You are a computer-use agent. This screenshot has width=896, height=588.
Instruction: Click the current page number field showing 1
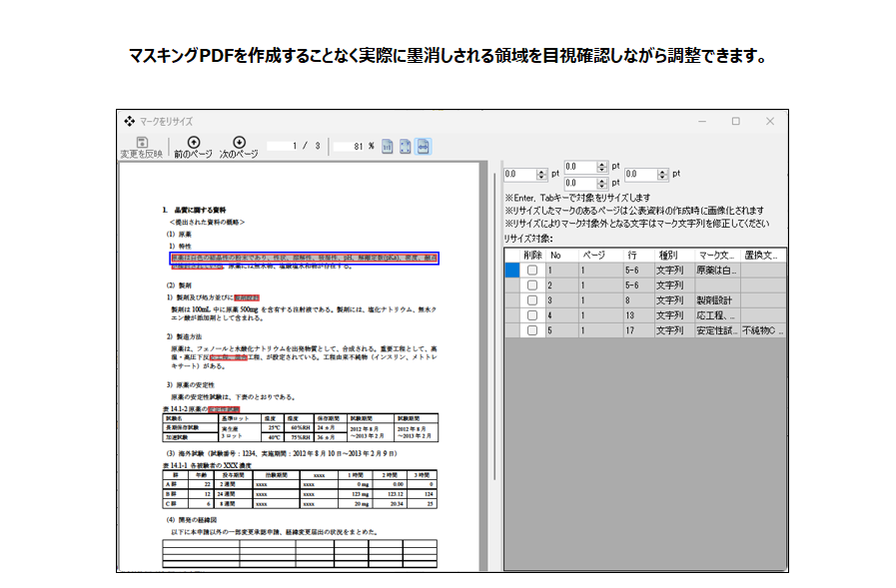tap(283, 146)
